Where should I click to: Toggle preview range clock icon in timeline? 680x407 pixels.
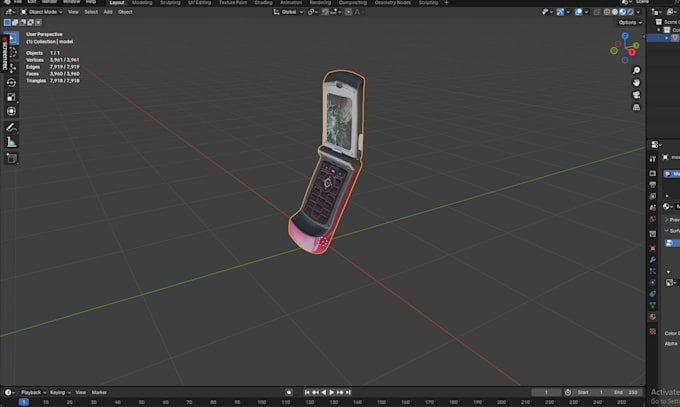click(568, 392)
